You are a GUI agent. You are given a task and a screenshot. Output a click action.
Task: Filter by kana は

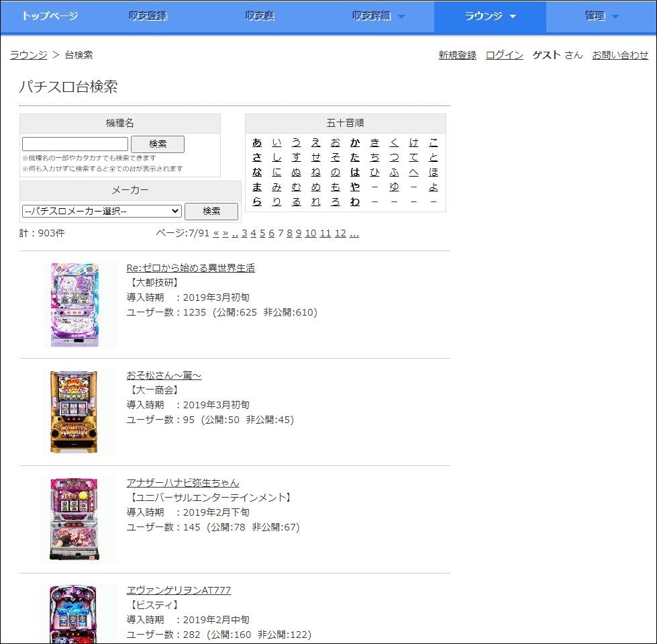[x=355, y=172]
